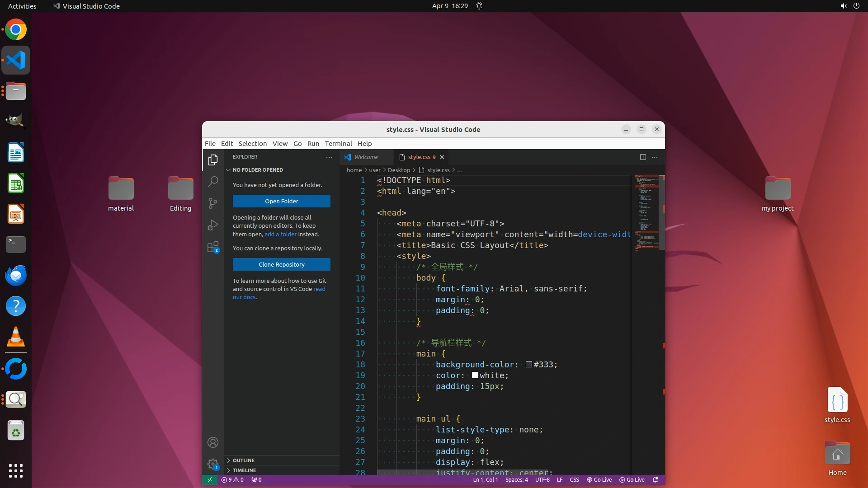Image resolution: width=868 pixels, height=488 pixels.
Task: Toggle the Explorer view icon
Action: [213, 160]
